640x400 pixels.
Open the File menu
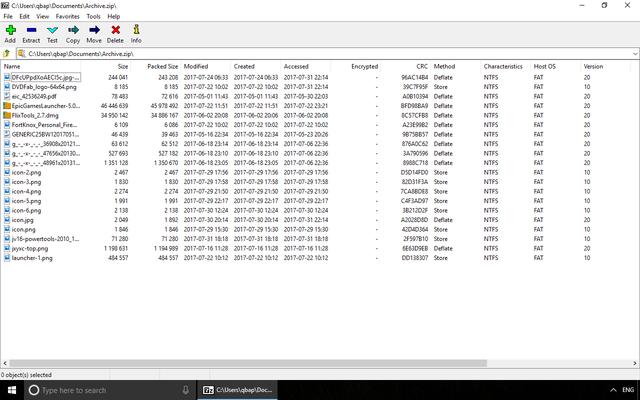tap(8, 17)
